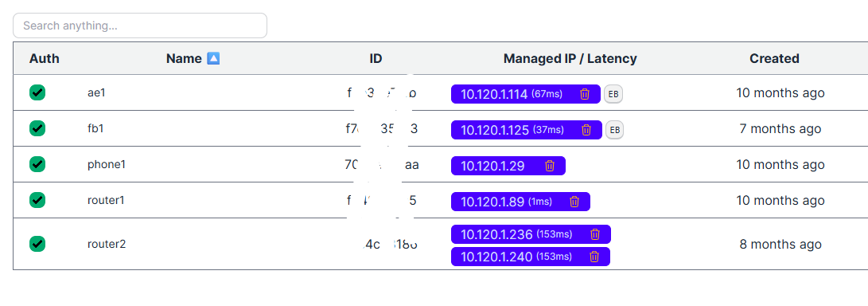868x306 pixels.
Task: Toggle ascending sort arrow beside Name
Action: 213,58
